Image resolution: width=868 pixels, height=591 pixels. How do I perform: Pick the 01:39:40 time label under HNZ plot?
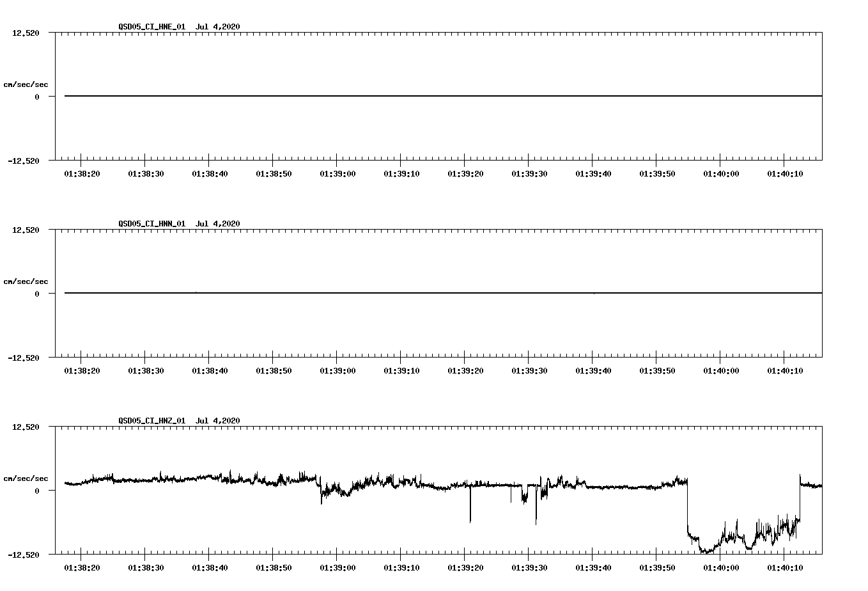pyautogui.click(x=593, y=568)
